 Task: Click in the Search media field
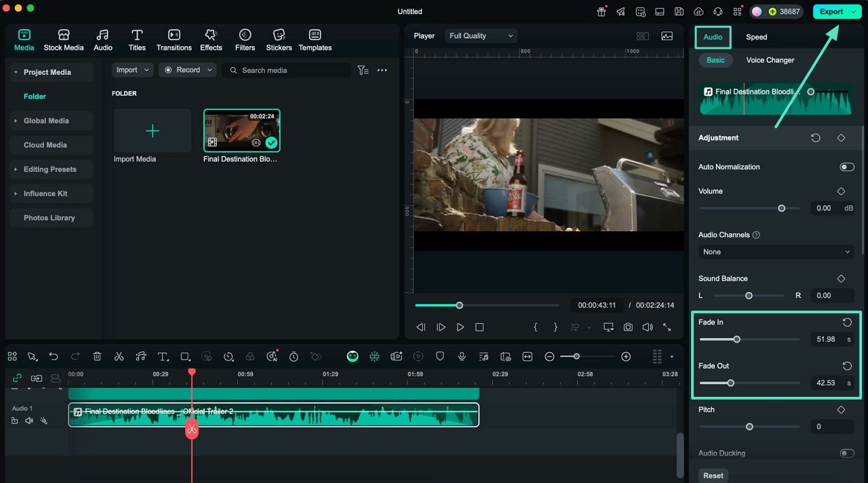tap(287, 70)
